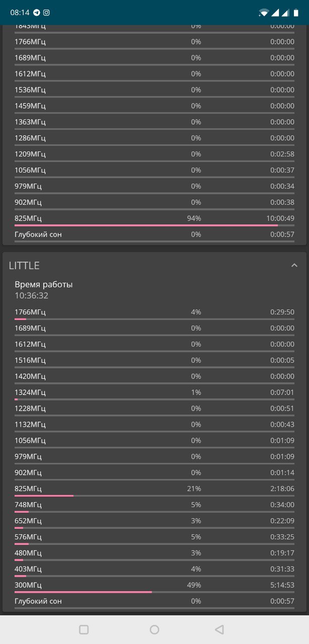Image resolution: width=309 pixels, height=644 pixels.
Task: Tap the battery status icon
Action: click(296, 13)
